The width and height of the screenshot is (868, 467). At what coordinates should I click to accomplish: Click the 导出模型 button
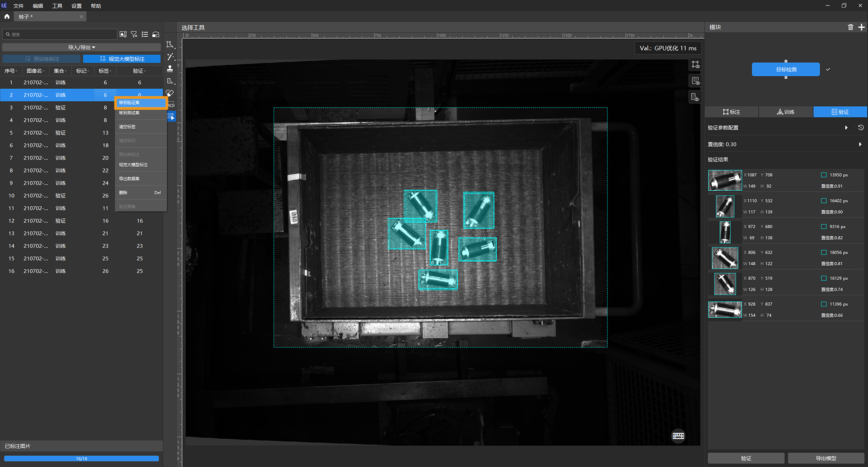click(825, 458)
